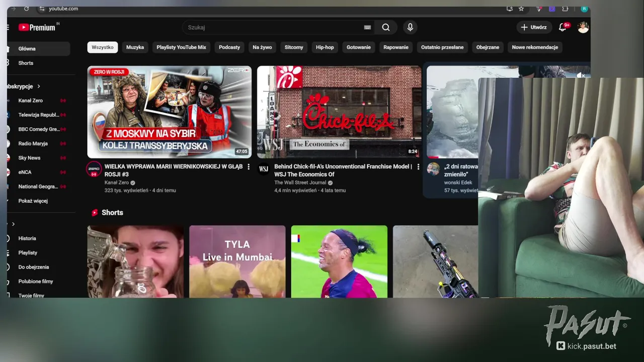
Task: Open wonski Edek channel avatar
Action: (433, 169)
